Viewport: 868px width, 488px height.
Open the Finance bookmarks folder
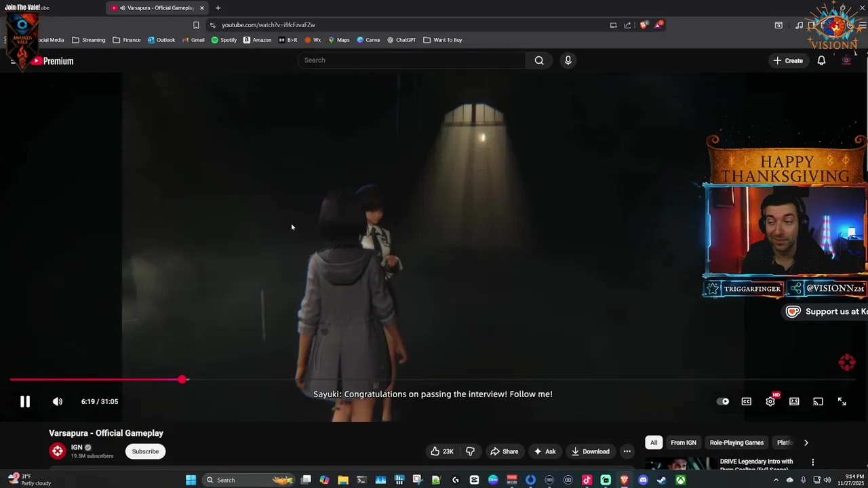[x=127, y=40]
